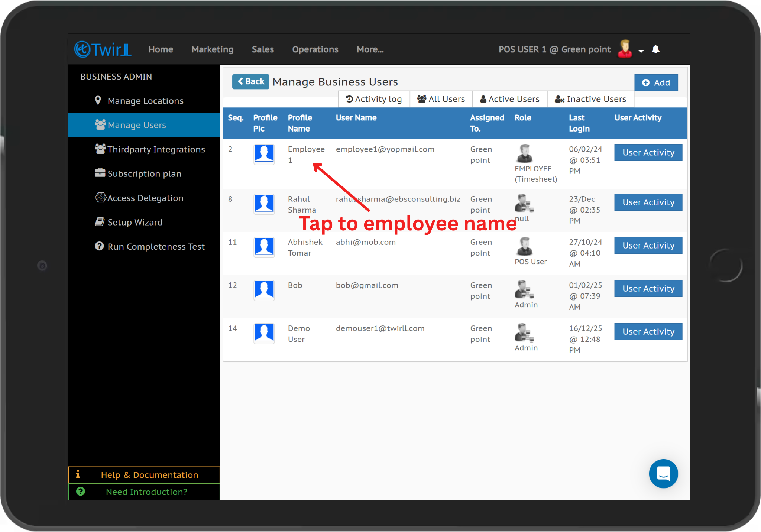Open the Operations menu
The image size is (761, 532).
point(315,49)
